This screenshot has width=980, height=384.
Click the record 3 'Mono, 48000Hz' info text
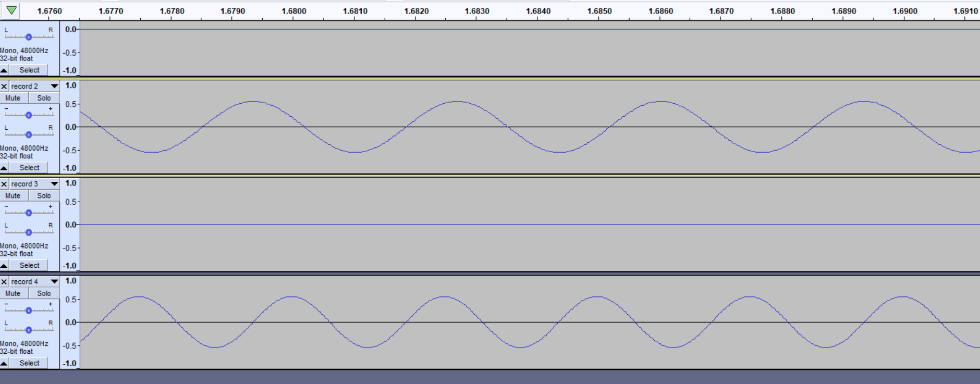tap(24, 246)
